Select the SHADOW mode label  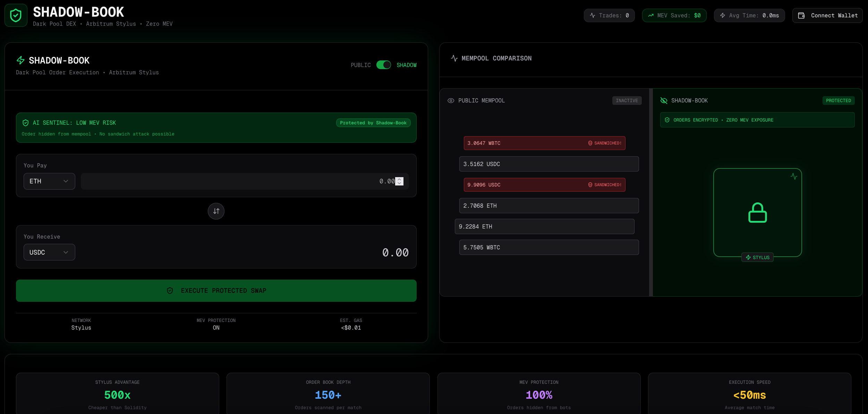406,65
